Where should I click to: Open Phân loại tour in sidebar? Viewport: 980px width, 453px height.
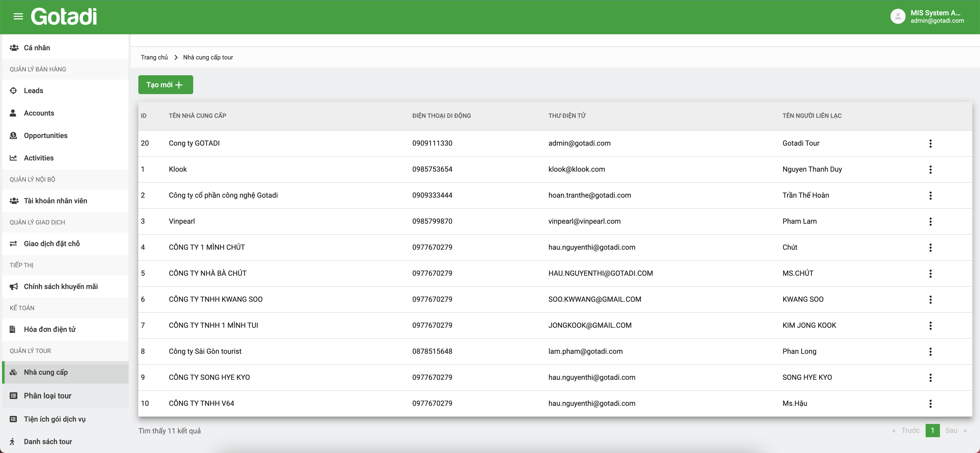pyautogui.click(x=47, y=396)
